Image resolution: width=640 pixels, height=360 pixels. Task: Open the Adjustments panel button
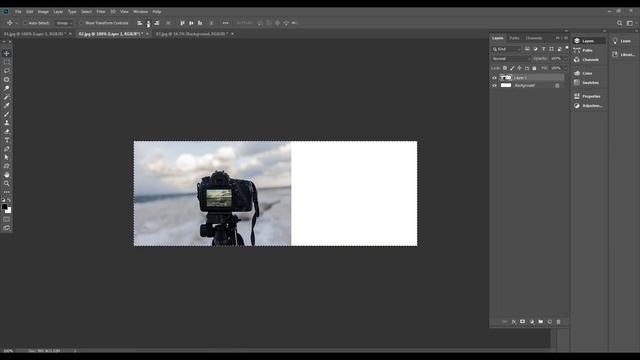click(x=588, y=106)
